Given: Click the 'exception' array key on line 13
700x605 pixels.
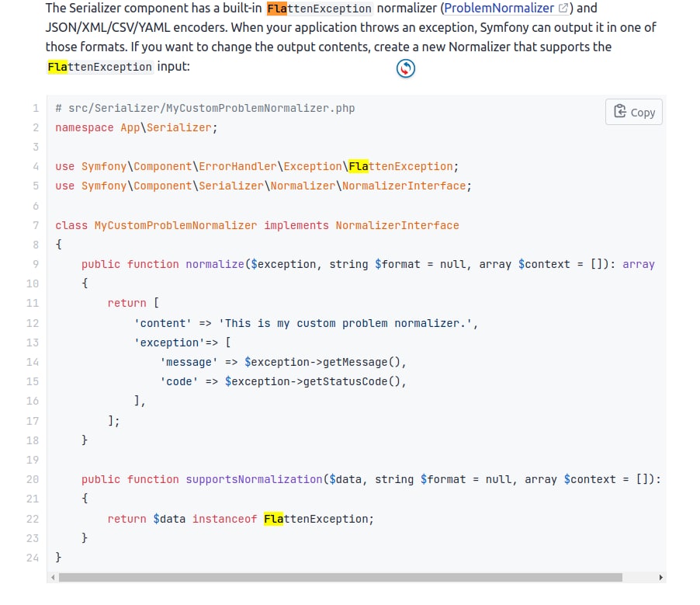Looking at the screenshot, I should (169, 342).
